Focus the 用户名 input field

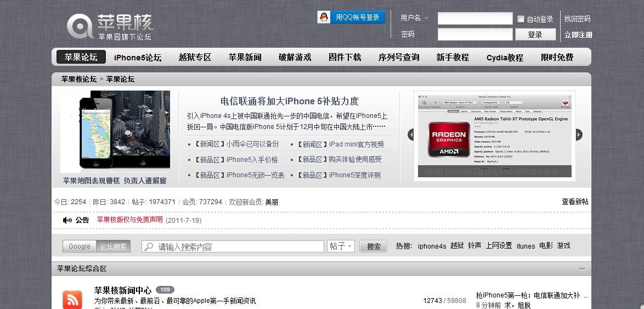coord(475,19)
